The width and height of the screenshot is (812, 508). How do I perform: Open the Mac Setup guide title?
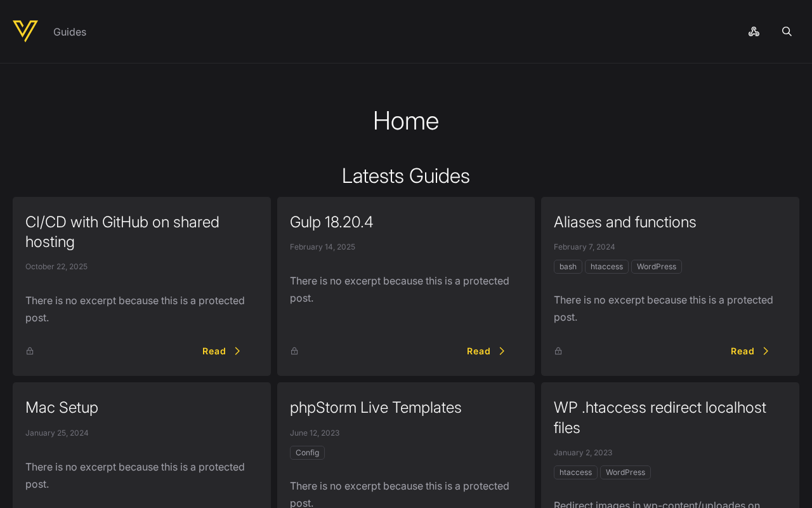pyautogui.click(x=62, y=408)
